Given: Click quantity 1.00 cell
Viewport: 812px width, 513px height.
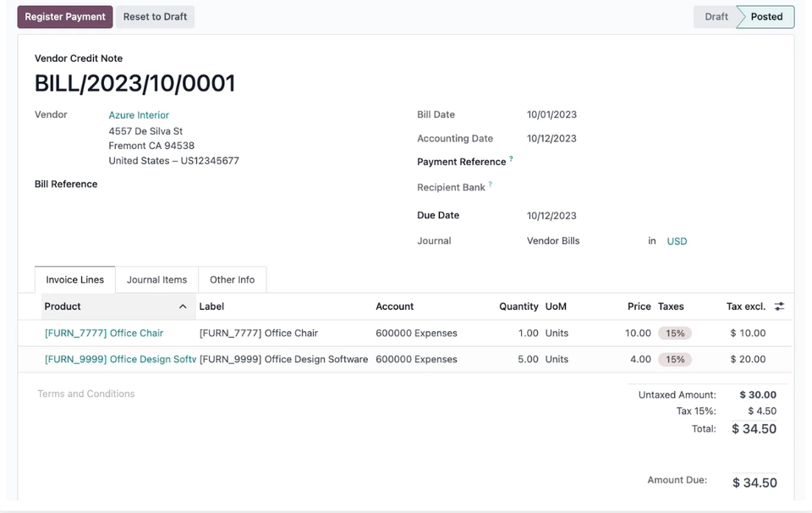Looking at the screenshot, I should tap(528, 334).
